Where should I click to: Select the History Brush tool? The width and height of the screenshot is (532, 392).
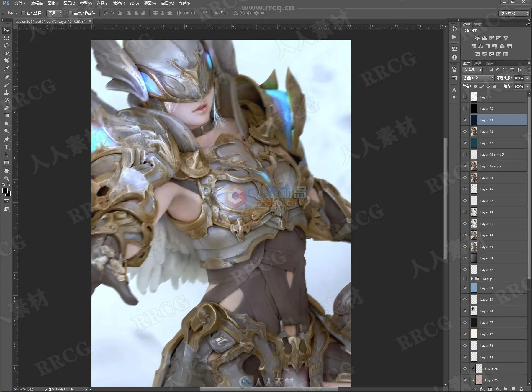[6, 100]
